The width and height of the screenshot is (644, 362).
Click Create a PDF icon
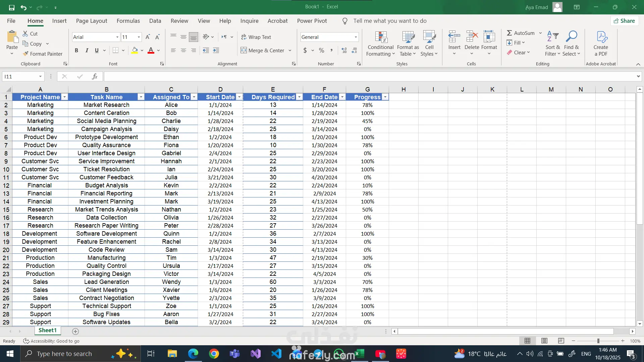pos(601,38)
